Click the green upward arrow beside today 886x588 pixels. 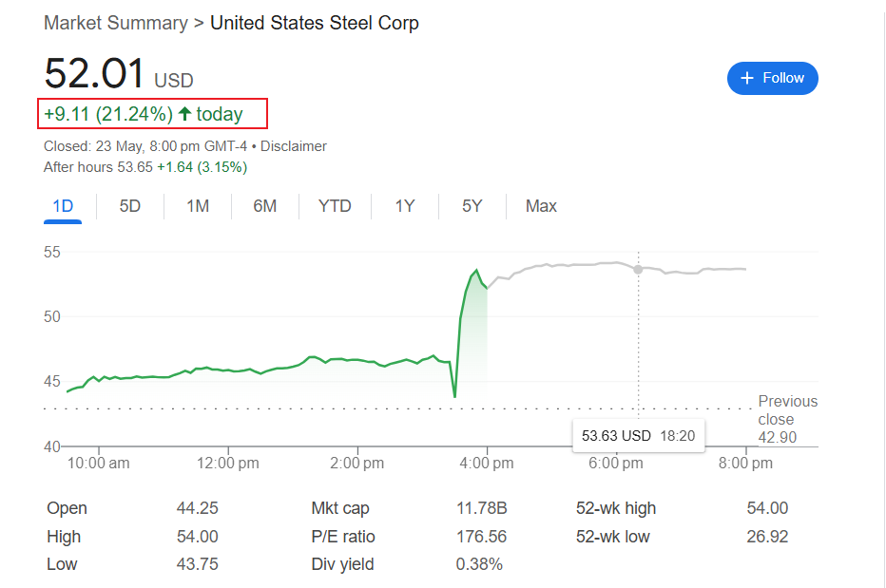185,114
